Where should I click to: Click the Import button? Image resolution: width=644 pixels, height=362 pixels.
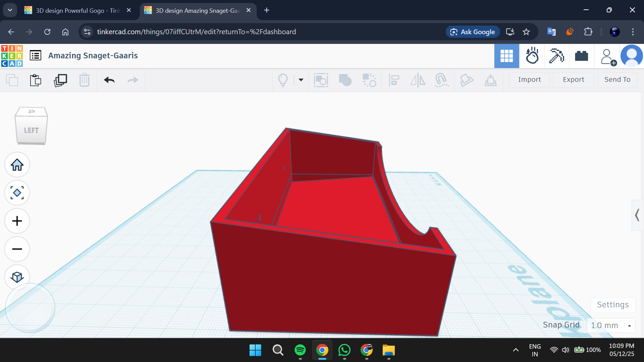click(529, 80)
